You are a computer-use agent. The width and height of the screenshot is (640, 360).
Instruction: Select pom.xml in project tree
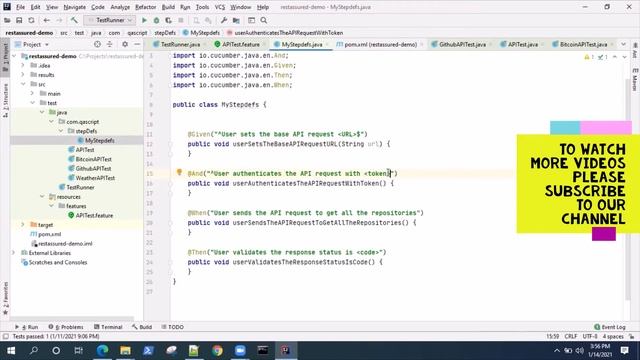[x=49, y=234]
